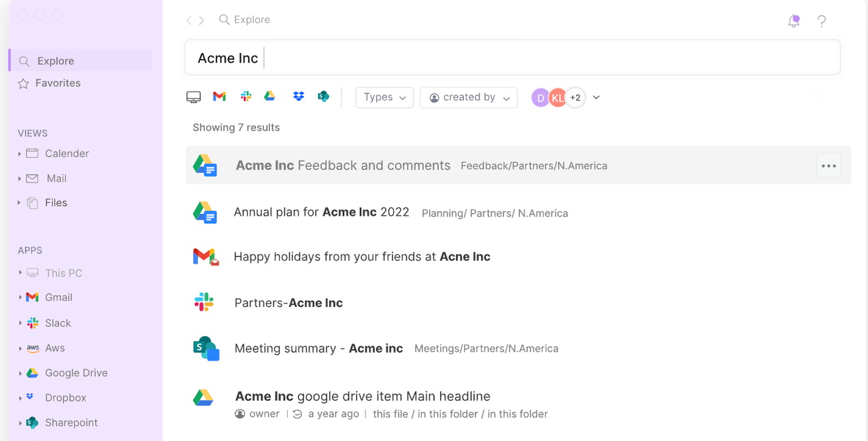The height and width of the screenshot is (441, 868).
Task: Toggle the D user avatar filter
Action: (541, 97)
